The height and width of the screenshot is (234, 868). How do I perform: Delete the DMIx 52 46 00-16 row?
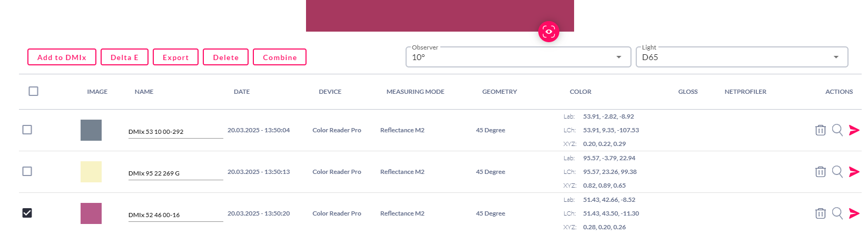[x=820, y=213]
